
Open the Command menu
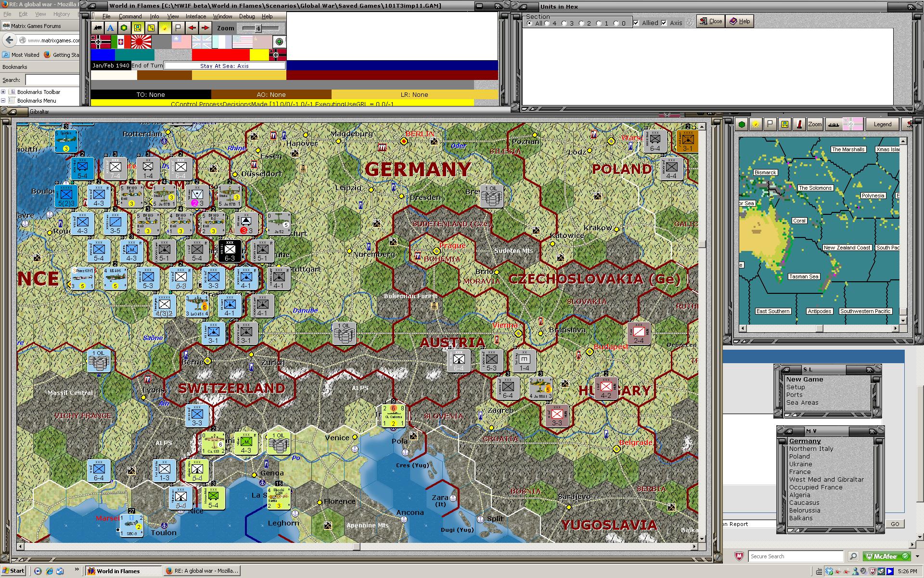pyautogui.click(x=130, y=16)
